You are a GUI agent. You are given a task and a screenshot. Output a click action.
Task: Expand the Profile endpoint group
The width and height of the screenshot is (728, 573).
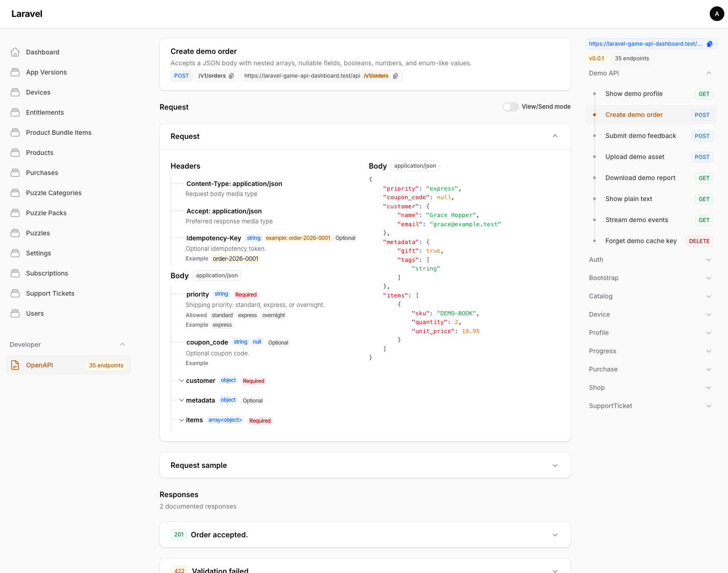click(x=709, y=333)
